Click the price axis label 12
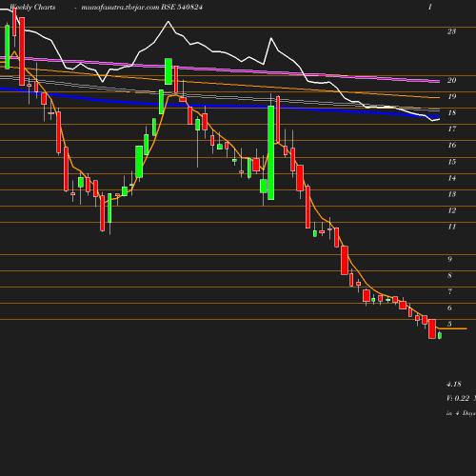Screen dimensions: 476x476 point(451,210)
